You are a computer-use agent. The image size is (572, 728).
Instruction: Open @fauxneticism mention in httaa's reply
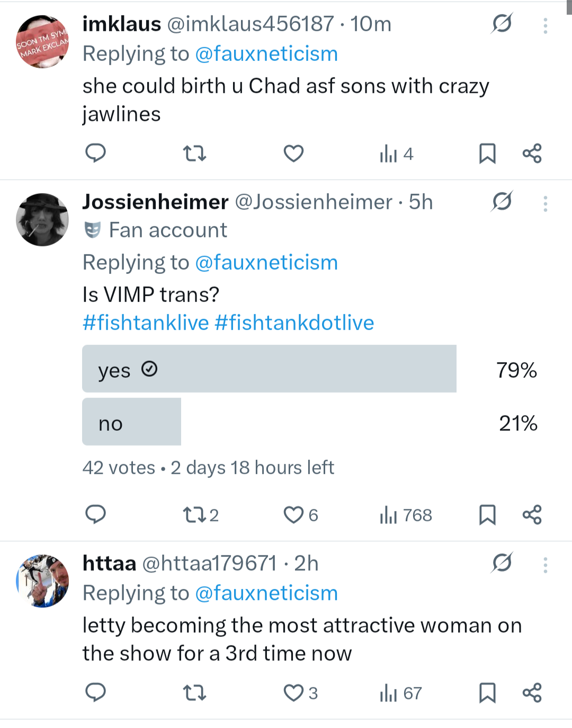click(266, 593)
